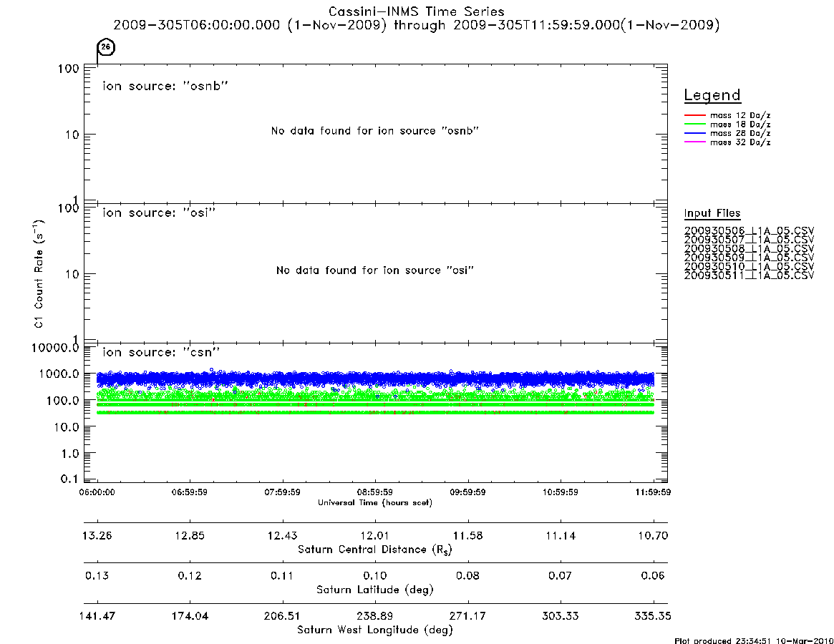The width and height of the screenshot is (834, 644).
Task: Click the 0.1 y-axis label of csn panel
Action: pyautogui.click(x=69, y=479)
